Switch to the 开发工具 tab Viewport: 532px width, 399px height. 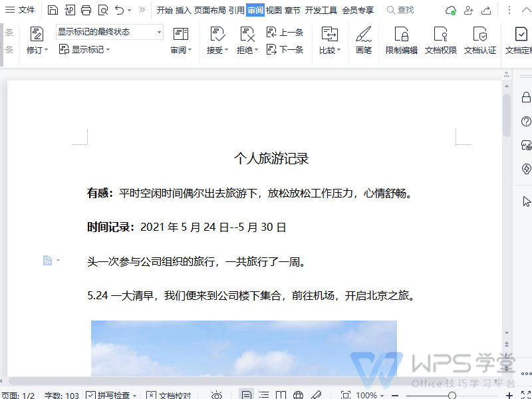coord(321,11)
